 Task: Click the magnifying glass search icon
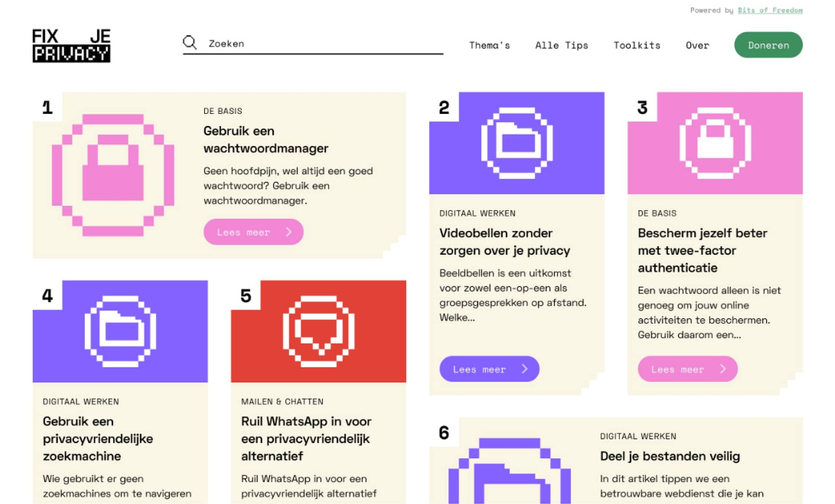point(190,43)
